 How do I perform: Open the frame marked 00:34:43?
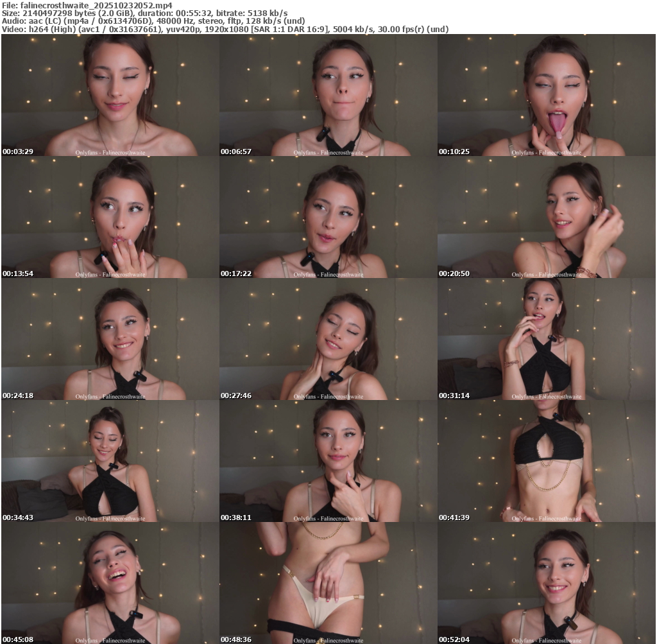pyautogui.click(x=110, y=461)
